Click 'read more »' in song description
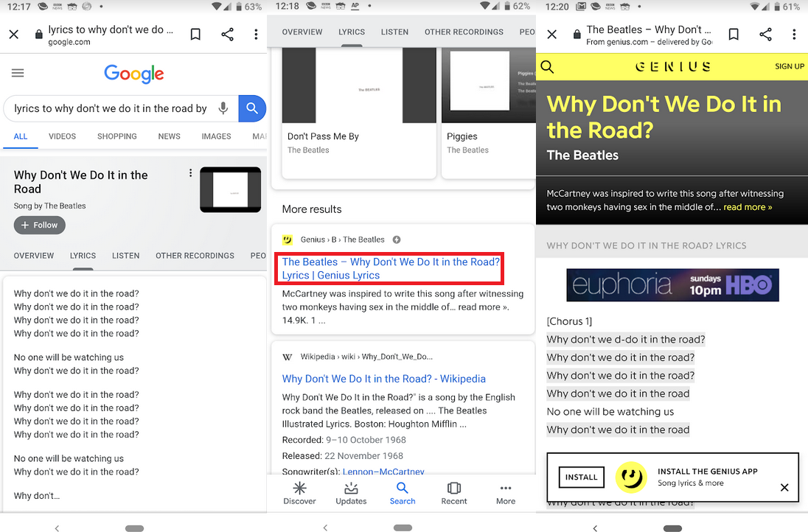The width and height of the screenshot is (808, 532). [748, 207]
